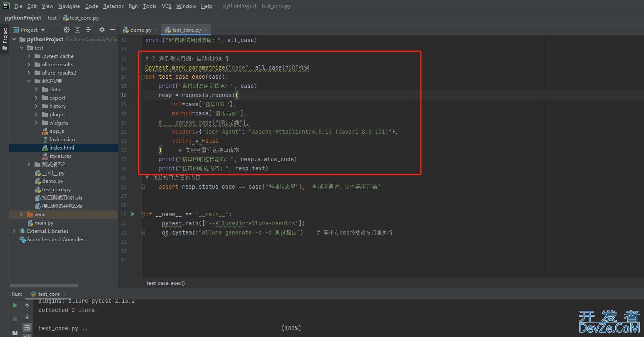The height and width of the screenshot is (337, 644).
Task: Expand the .pytest_cache folder
Action: [29, 56]
